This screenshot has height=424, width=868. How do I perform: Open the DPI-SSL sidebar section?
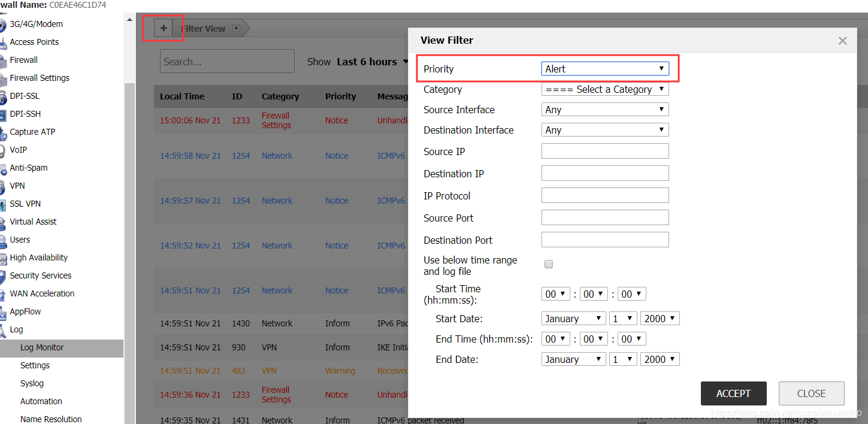click(25, 96)
